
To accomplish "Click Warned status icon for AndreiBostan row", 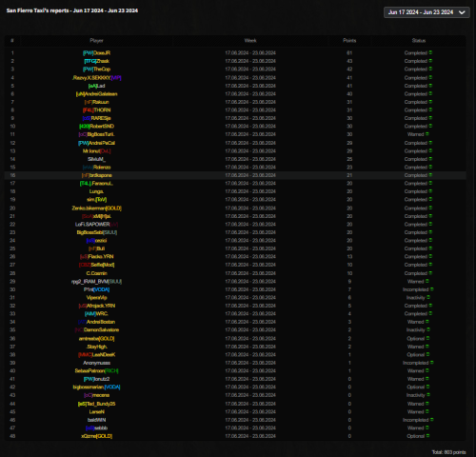I will [427, 322].
